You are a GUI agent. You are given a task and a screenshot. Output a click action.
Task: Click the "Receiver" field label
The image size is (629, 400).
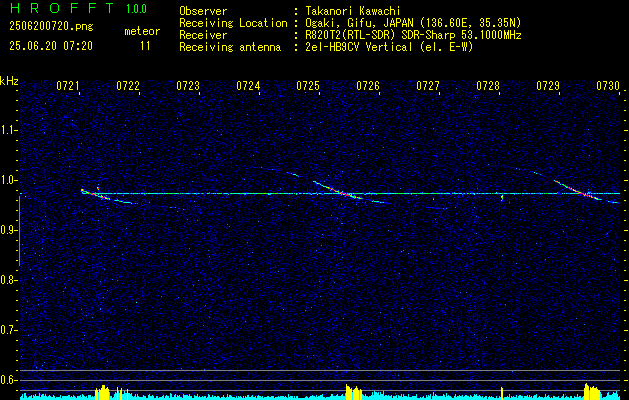pos(203,36)
